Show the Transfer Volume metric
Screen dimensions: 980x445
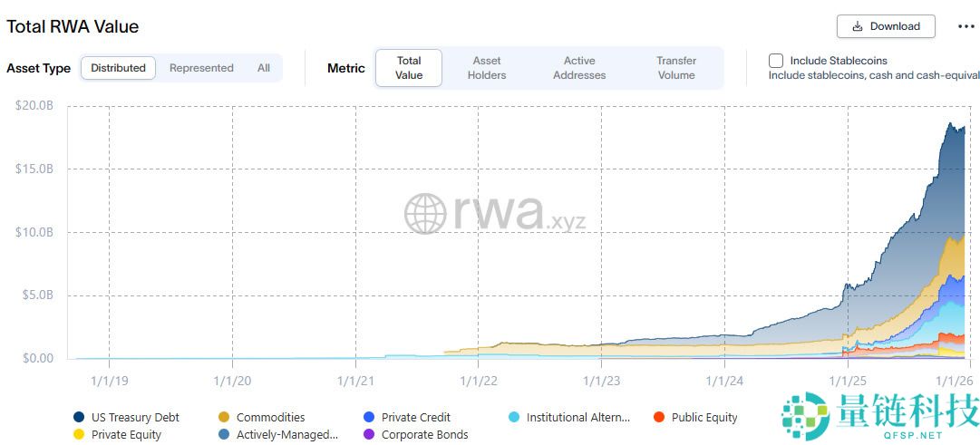click(x=676, y=68)
